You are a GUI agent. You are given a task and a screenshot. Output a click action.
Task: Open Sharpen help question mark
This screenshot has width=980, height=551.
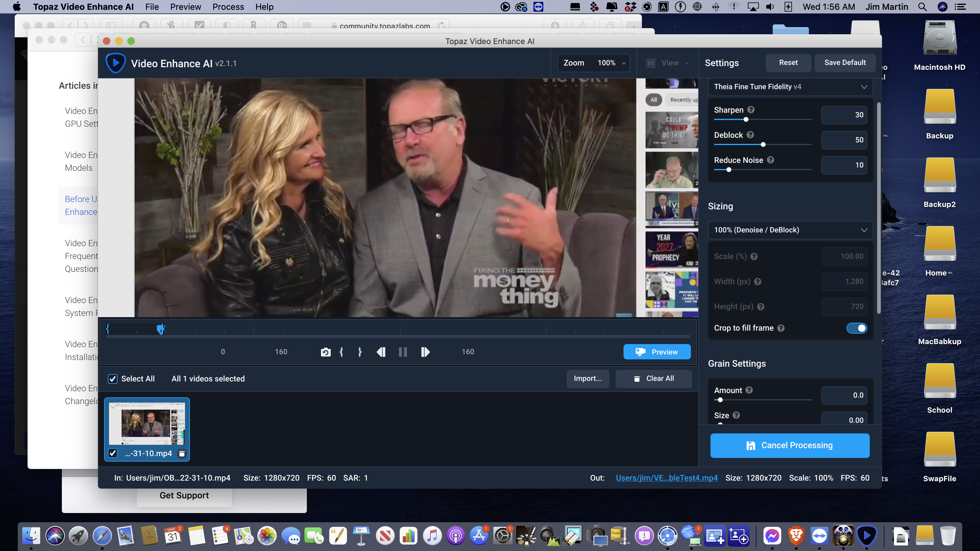751,110
